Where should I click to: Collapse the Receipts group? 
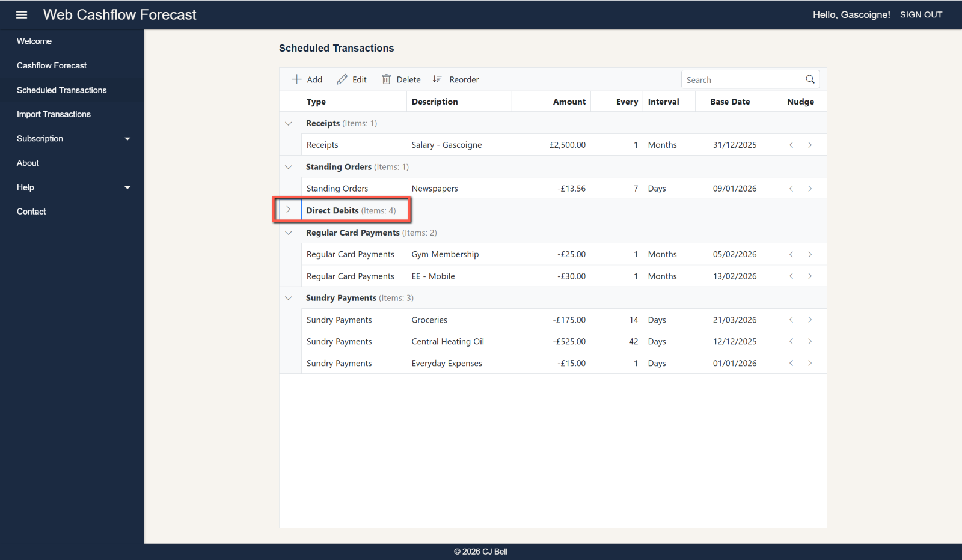[x=289, y=124]
